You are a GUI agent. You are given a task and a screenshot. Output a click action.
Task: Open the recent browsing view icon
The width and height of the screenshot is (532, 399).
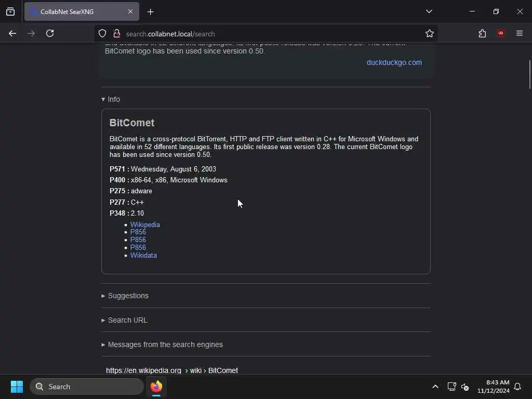[x=10, y=11]
